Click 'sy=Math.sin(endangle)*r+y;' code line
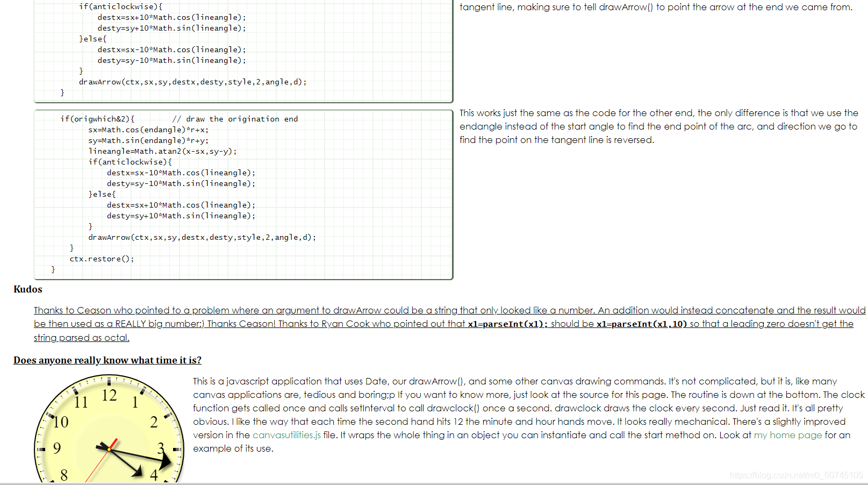 pyautogui.click(x=148, y=140)
